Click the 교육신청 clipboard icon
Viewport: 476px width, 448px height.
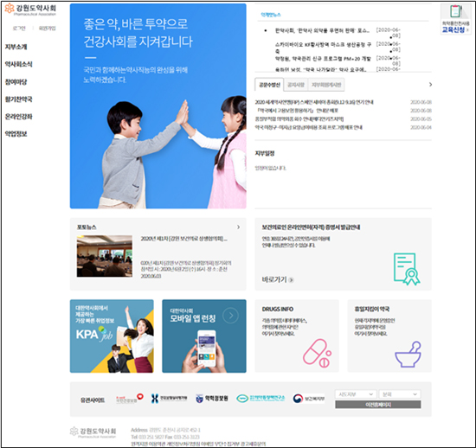pyautogui.click(x=455, y=11)
